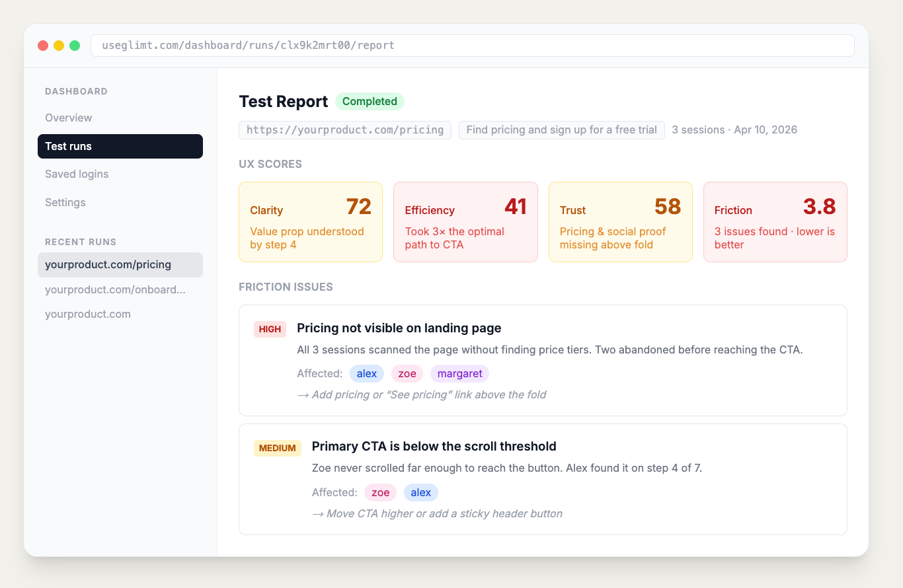Click the 'Find pricing and sign up' task chip

tap(561, 129)
